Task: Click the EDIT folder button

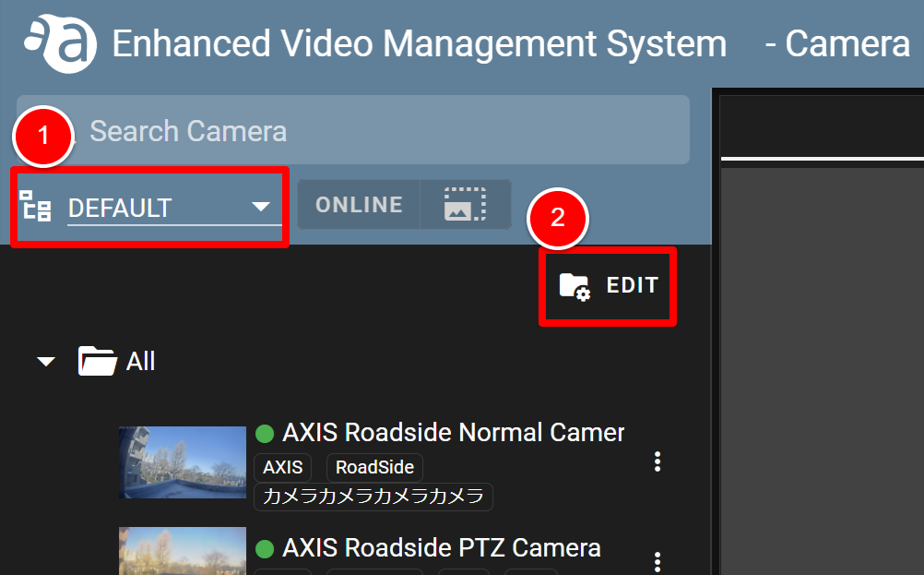Action: [608, 286]
